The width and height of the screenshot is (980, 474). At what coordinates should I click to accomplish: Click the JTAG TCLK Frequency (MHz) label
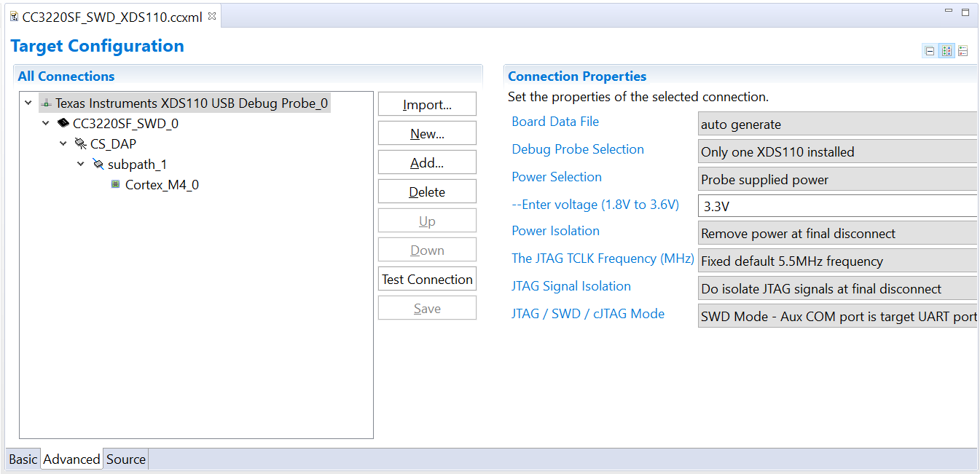tap(603, 258)
